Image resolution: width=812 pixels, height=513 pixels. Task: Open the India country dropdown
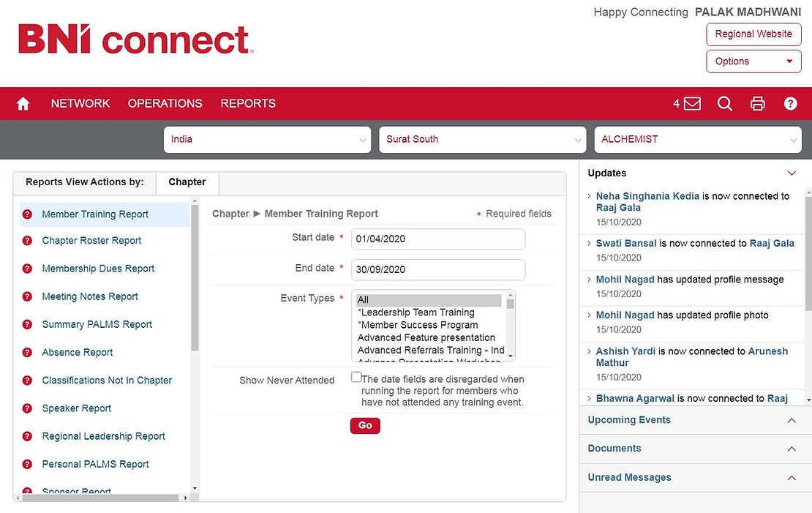pyautogui.click(x=267, y=140)
